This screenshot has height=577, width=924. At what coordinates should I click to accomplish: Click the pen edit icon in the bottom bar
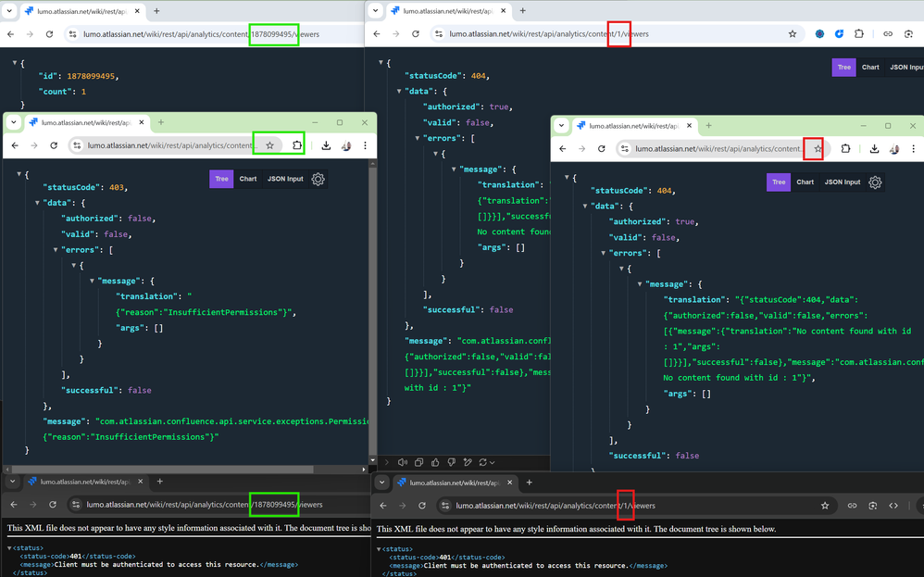coord(468,462)
